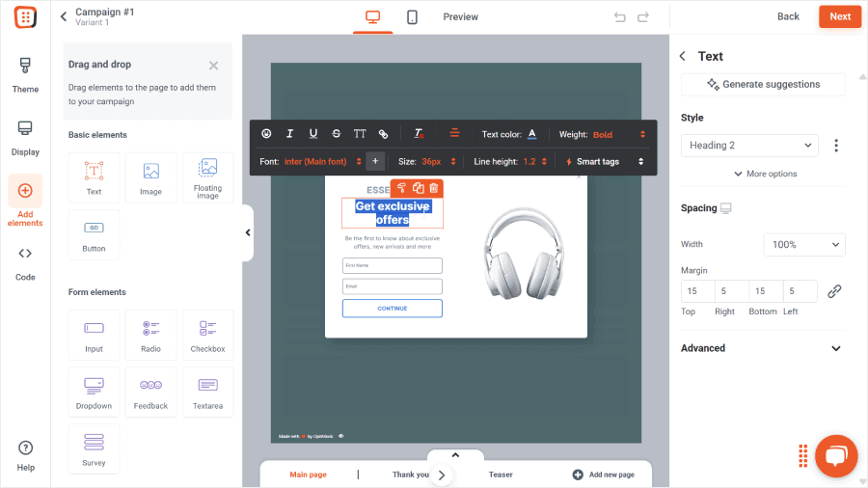Click the OptiMonk logo icon
This screenshot has width=868, height=488.
(x=25, y=17)
